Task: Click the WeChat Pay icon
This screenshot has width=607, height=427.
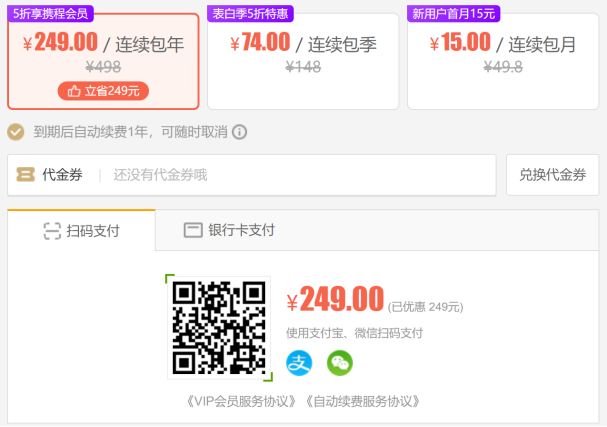Action: (x=340, y=363)
